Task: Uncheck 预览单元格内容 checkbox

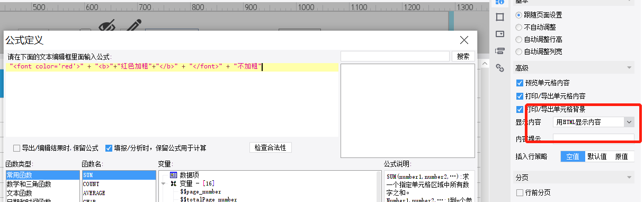Action: click(520, 83)
